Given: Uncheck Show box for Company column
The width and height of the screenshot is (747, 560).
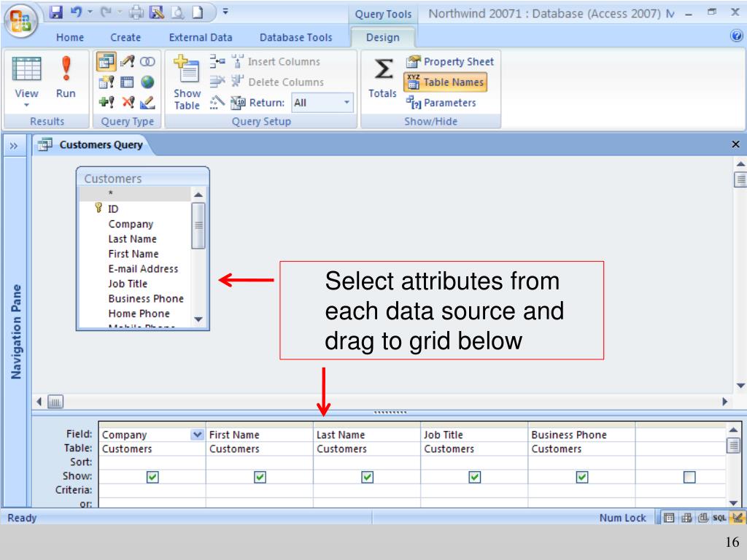Looking at the screenshot, I should (152, 477).
